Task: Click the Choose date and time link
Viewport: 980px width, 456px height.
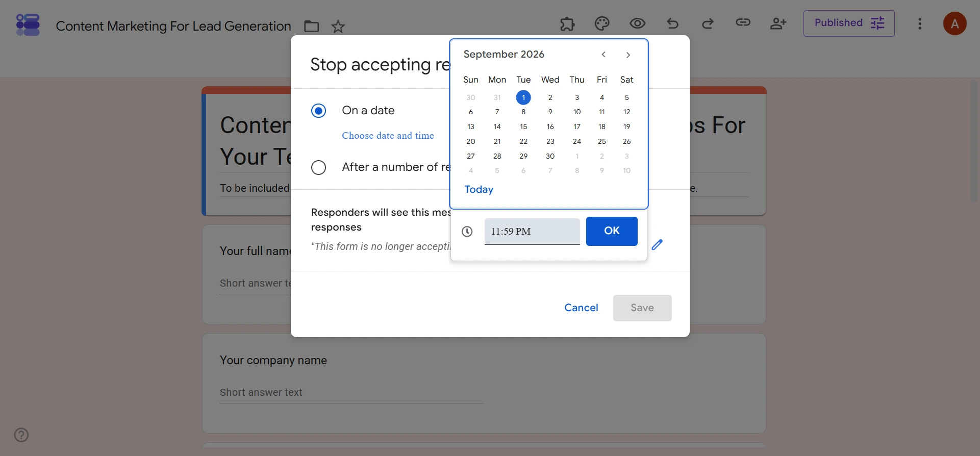Action: tap(388, 136)
